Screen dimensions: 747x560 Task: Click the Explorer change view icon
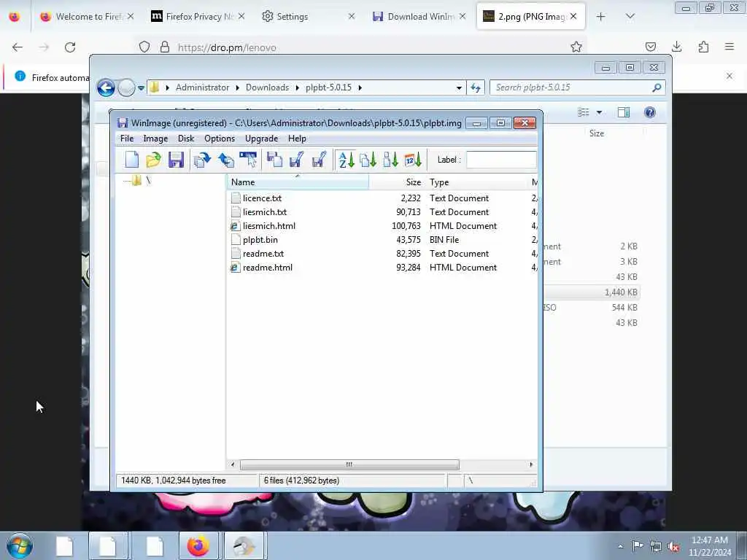click(x=584, y=112)
